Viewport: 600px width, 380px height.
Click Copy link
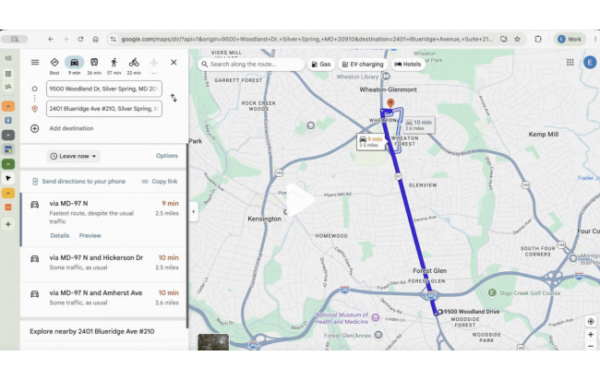click(x=160, y=181)
